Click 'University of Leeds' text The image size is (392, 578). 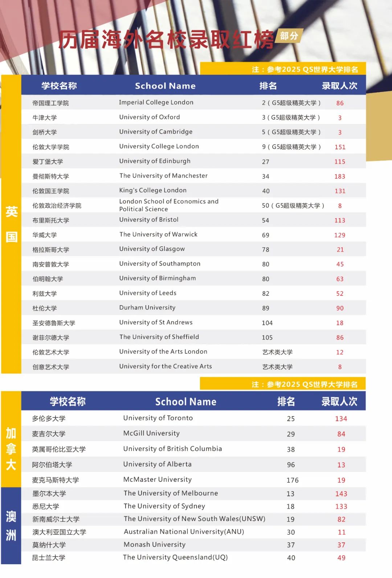pos(148,293)
